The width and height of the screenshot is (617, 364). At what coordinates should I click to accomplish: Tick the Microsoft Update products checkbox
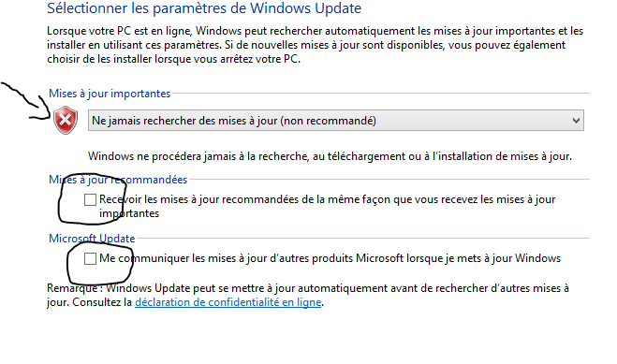pos(90,258)
